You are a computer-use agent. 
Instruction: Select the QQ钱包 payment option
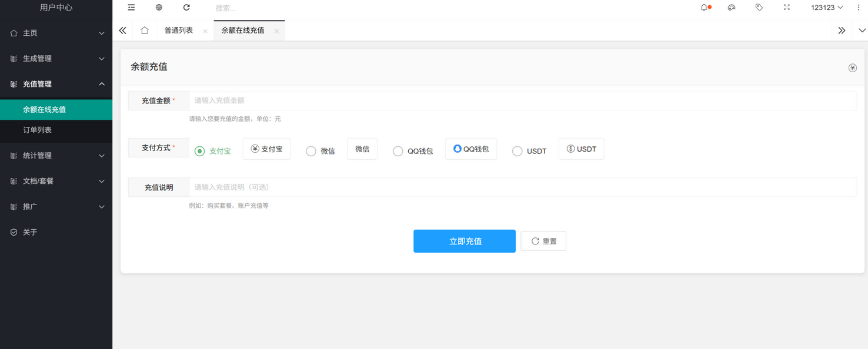point(398,151)
